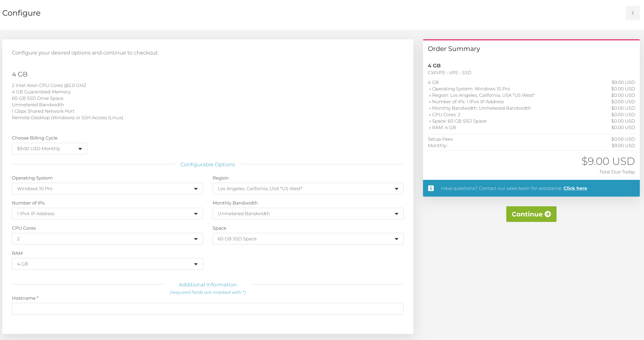Click the Space dropdown caret icon
This screenshot has height=340, width=644.
pyautogui.click(x=397, y=239)
